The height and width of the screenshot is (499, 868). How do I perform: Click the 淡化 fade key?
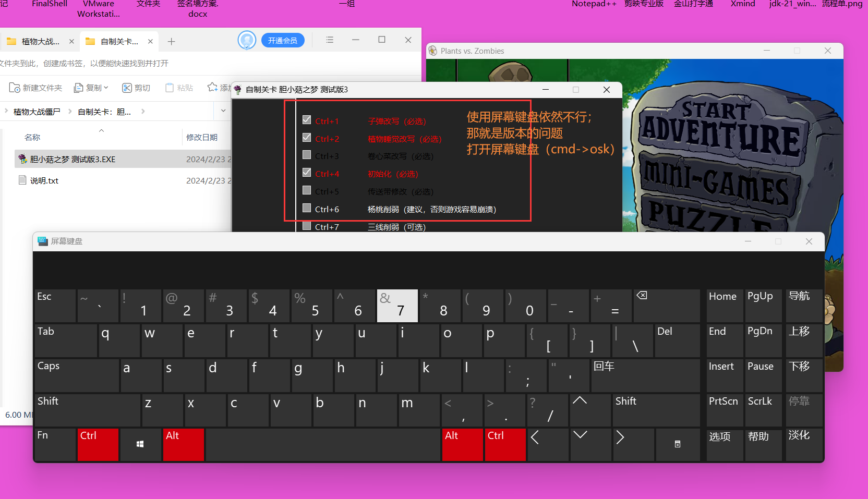804,444
